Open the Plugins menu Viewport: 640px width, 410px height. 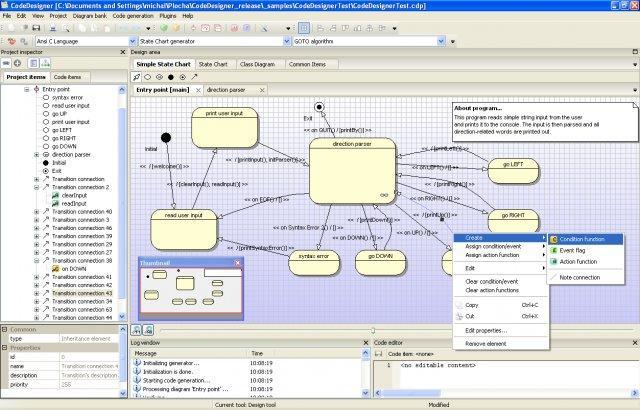coord(168,16)
